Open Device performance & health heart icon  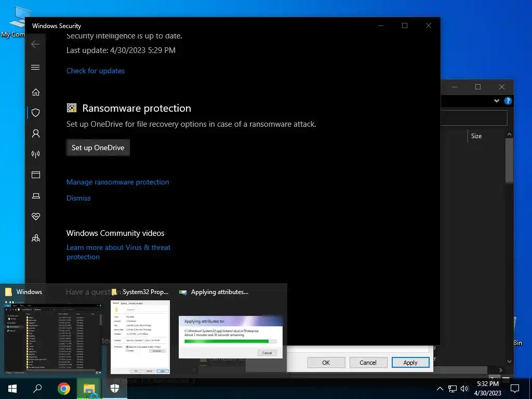[x=36, y=217]
